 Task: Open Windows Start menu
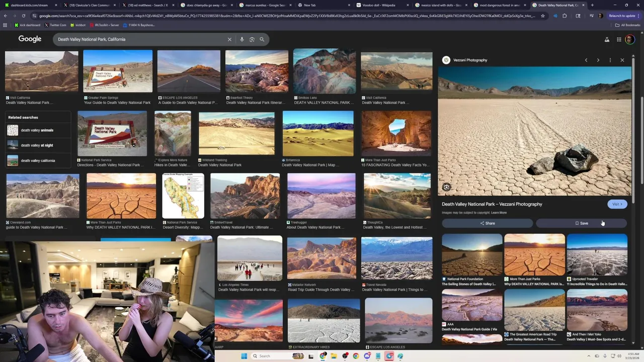[244, 356]
